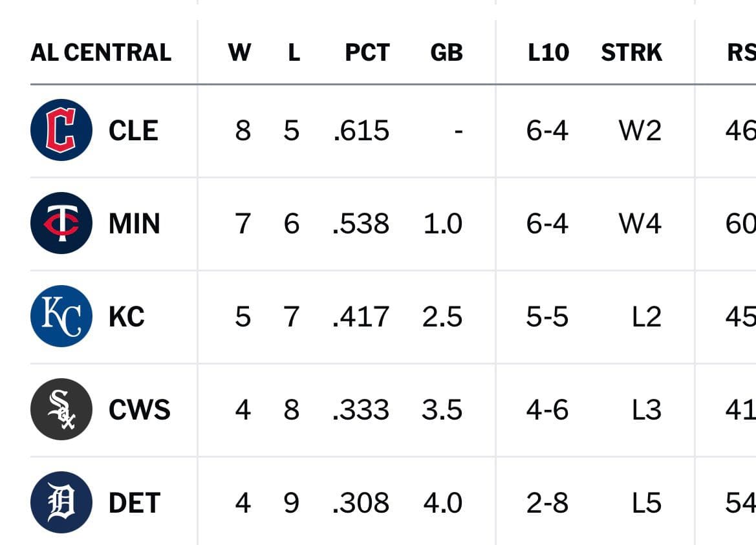Select the Chicago White Sox logo
This screenshot has height=545, width=756.
pyautogui.click(x=61, y=409)
